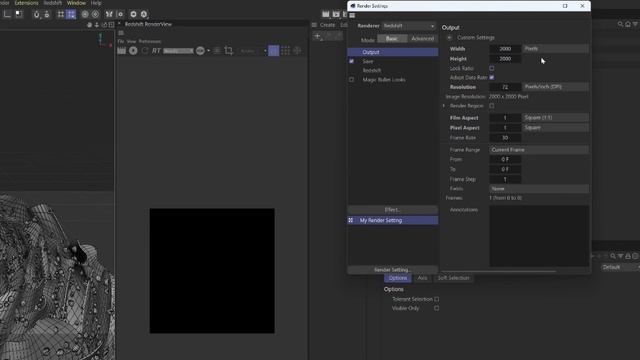Screen dimensions: 640x360
Task: Enable the Magic Bullet Looks checkbox
Action: 351,80
